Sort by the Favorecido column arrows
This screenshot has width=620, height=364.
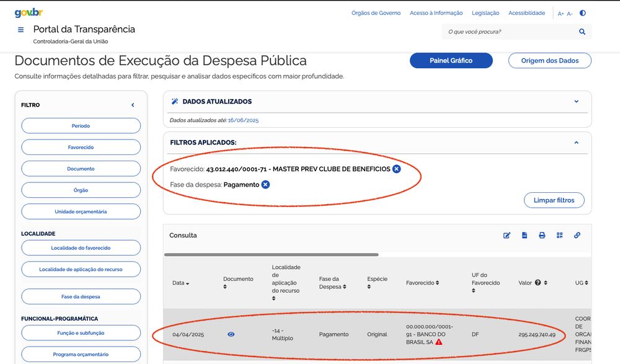tap(437, 283)
